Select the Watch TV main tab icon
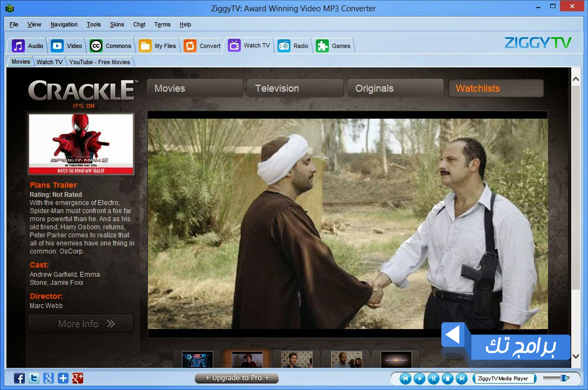The width and height of the screenshot is (588, 390). (234, 45)
